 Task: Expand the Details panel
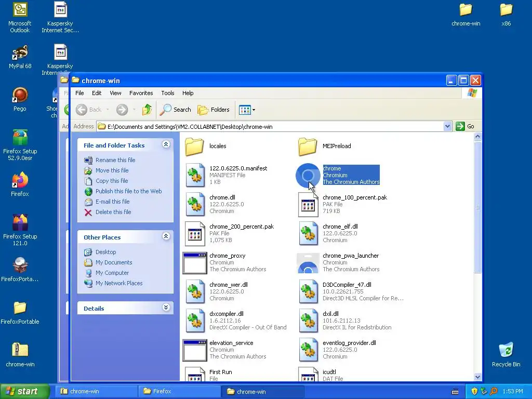click(x=166, y=308)
